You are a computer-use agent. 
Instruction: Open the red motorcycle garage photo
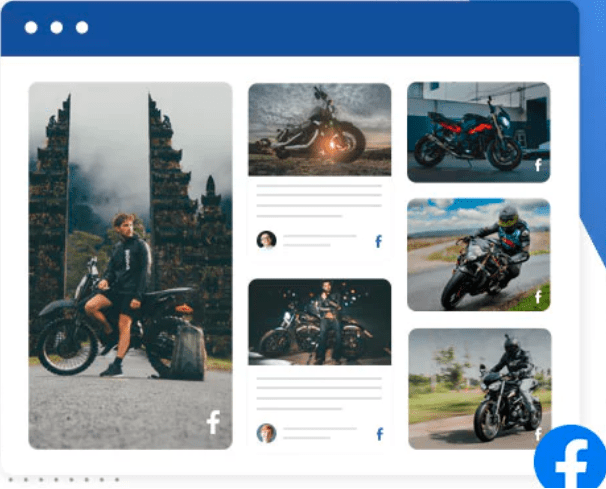(x=478, y=130)
